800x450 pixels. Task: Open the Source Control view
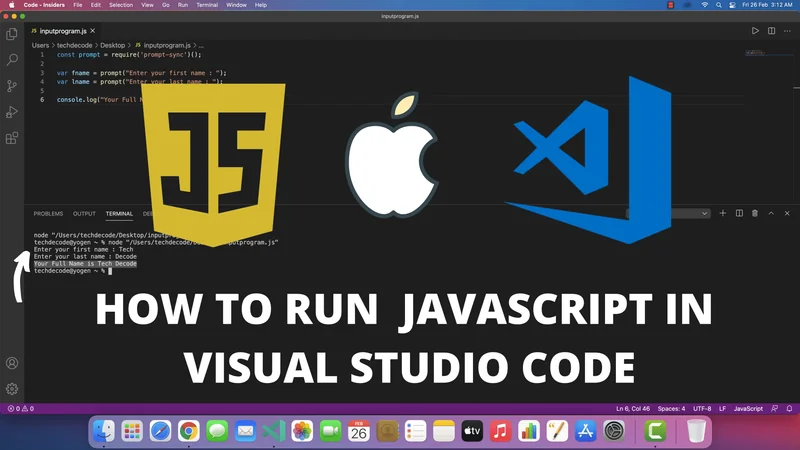coord(12,86)
